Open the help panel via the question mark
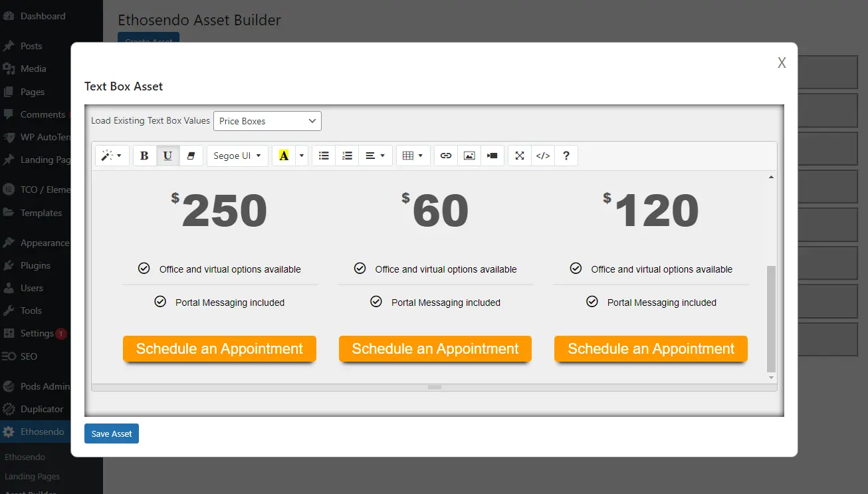The width and height of the screenshot is (868, 494). pyautogui.click(x=566, y=155)
